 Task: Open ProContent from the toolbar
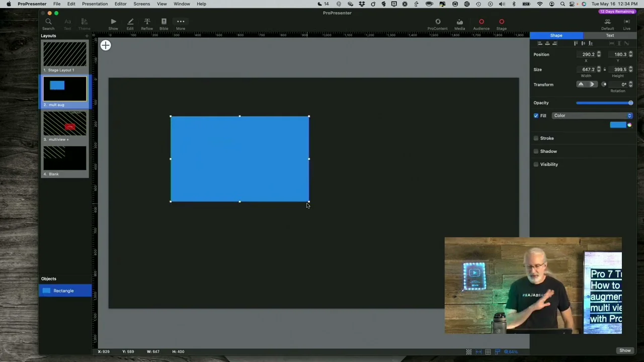point(437,24)
